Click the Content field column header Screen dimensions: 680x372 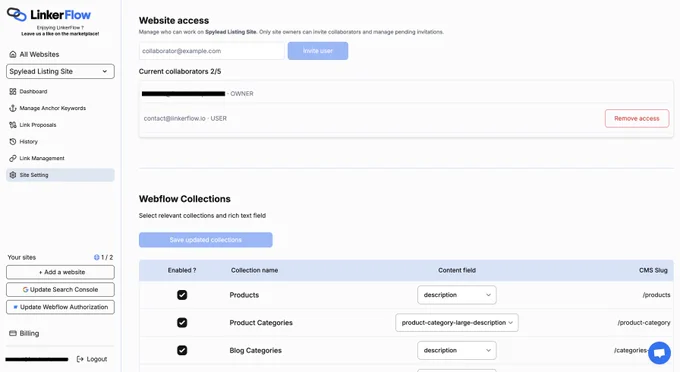coord(457,270)
